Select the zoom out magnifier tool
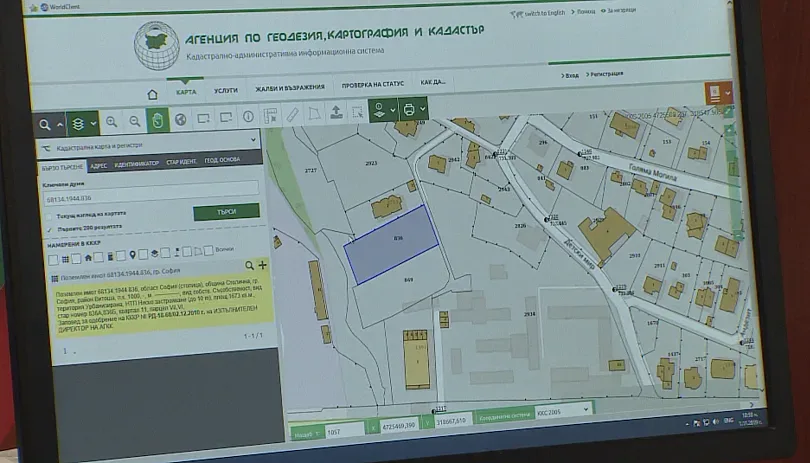Screen dimensions: 810x463 point(134,121)
